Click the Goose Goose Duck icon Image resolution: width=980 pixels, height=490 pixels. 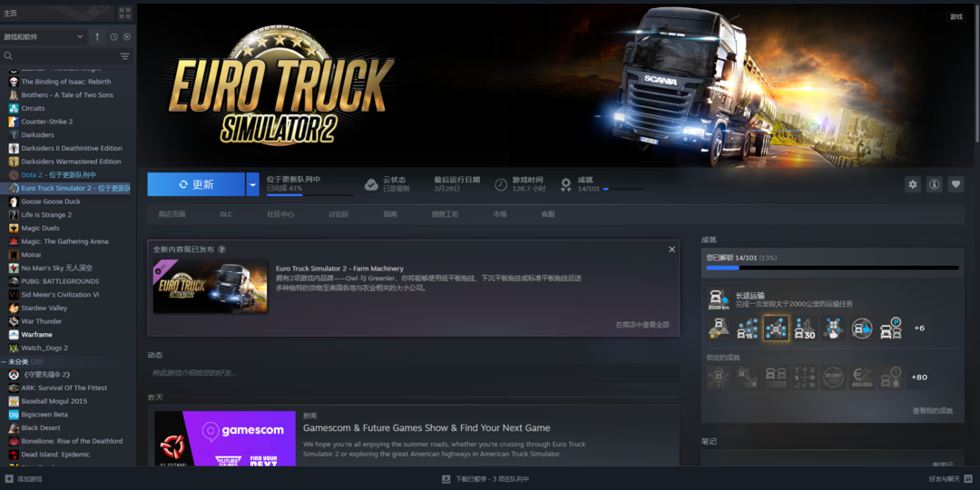[x=14, y=201]
